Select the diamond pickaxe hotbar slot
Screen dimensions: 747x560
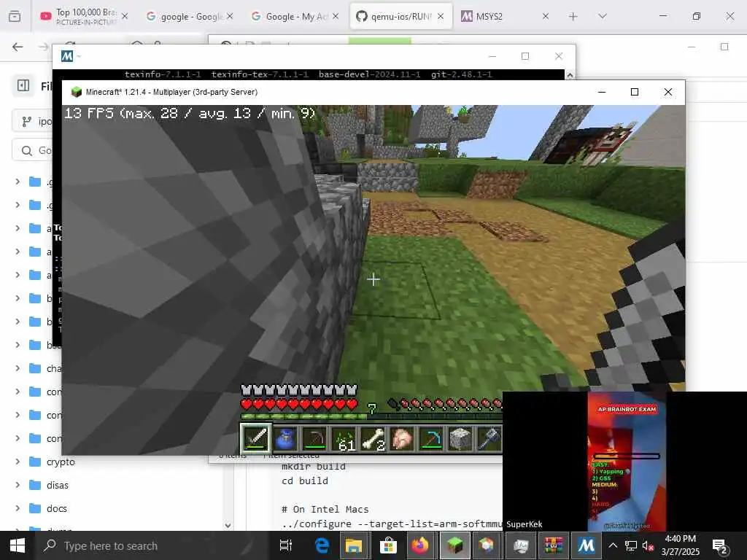[431, 437]
